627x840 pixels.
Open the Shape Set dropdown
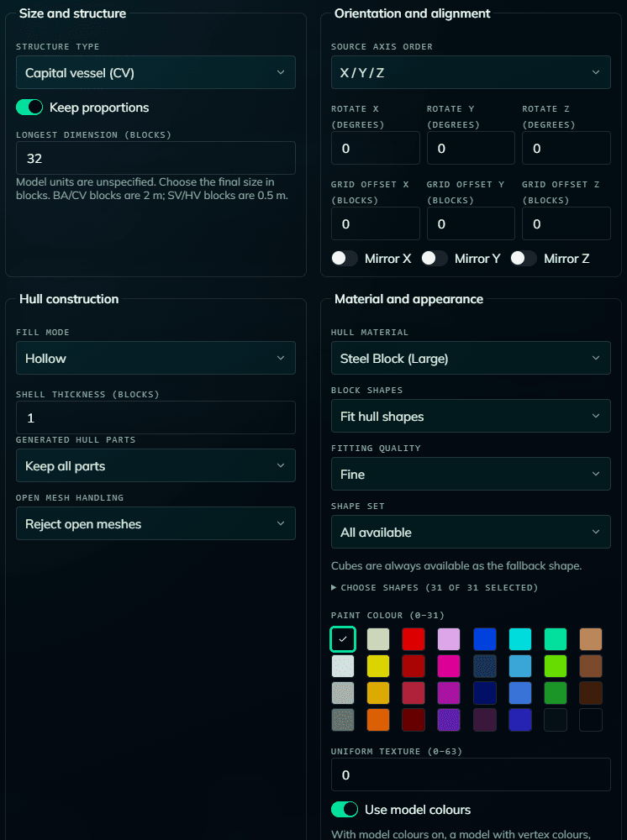point(471,532)
